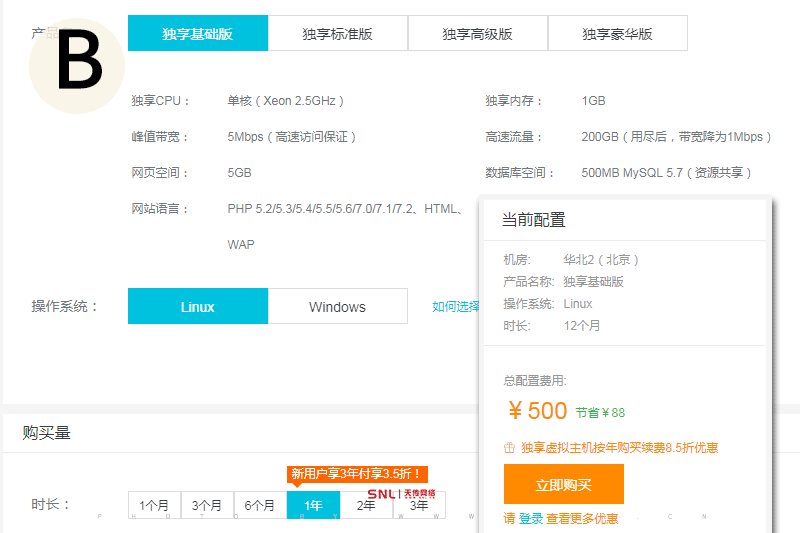
Task: Set duration to 3个月
Action: pos(207,505)
